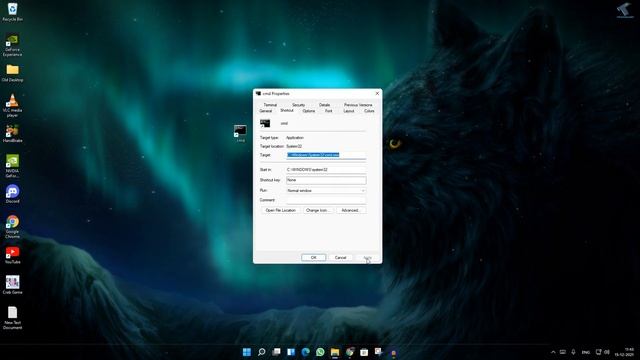Viewport: 640px width, 360px height.
Task: Switch to the General tab
Action: pyautogui.click(x=266, y=111)
